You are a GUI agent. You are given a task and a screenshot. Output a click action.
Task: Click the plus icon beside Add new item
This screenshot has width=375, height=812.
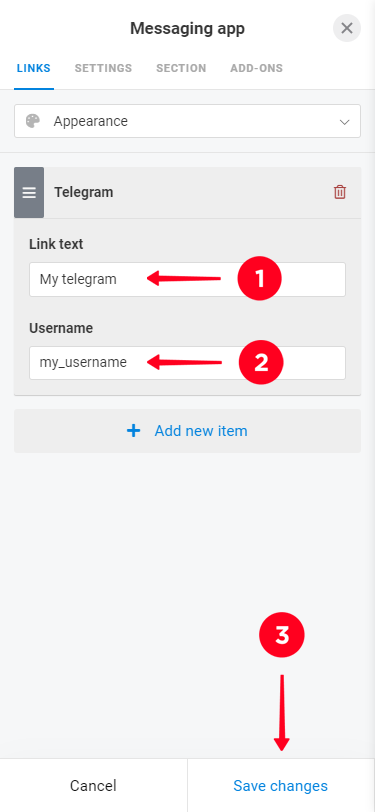134,431
